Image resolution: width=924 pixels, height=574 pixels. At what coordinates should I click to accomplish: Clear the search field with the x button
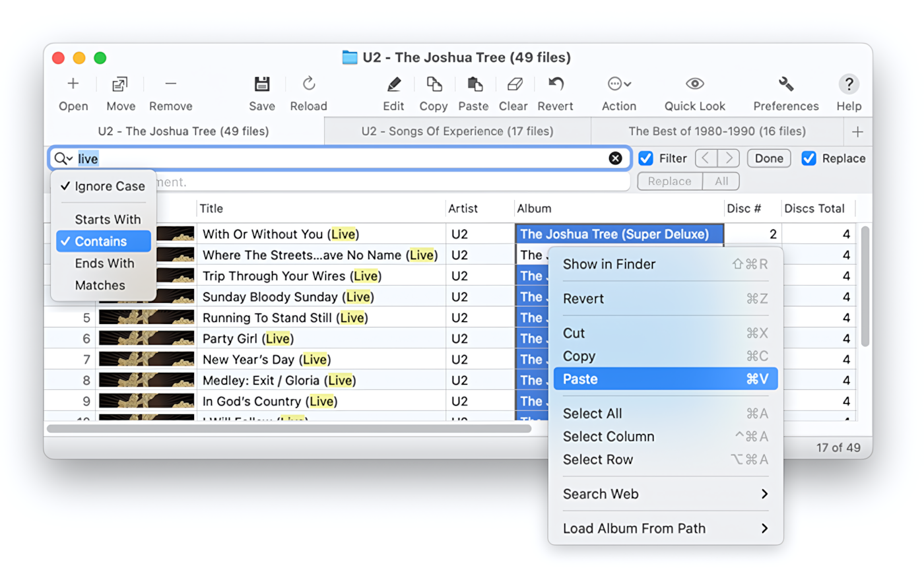[x=615, y=158]
